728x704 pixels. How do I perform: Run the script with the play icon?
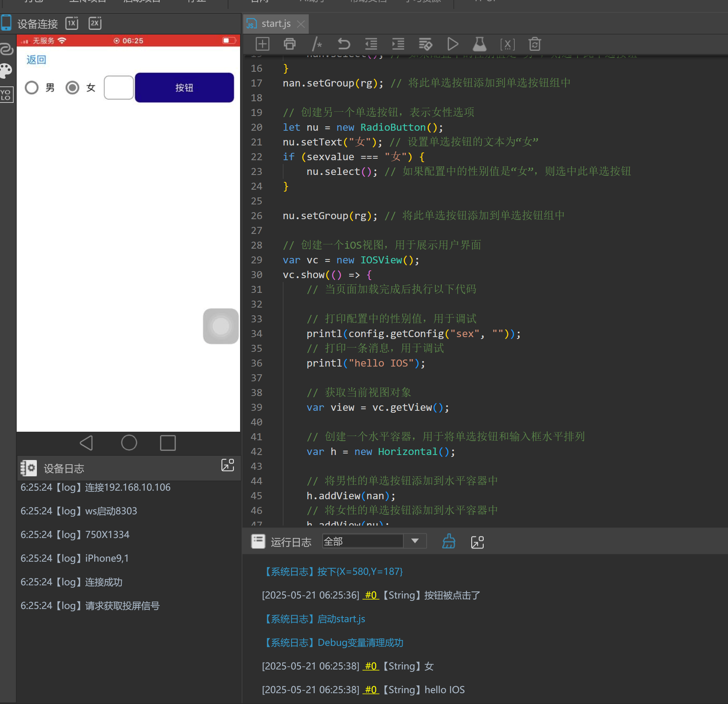pyautogui.click(x=453, y=44)
